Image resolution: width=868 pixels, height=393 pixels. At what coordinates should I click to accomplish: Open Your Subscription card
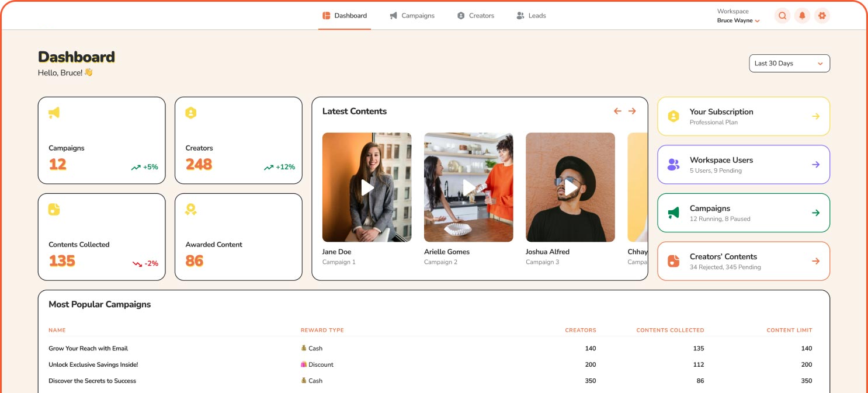pyautogui.click(x=744, y=116)
